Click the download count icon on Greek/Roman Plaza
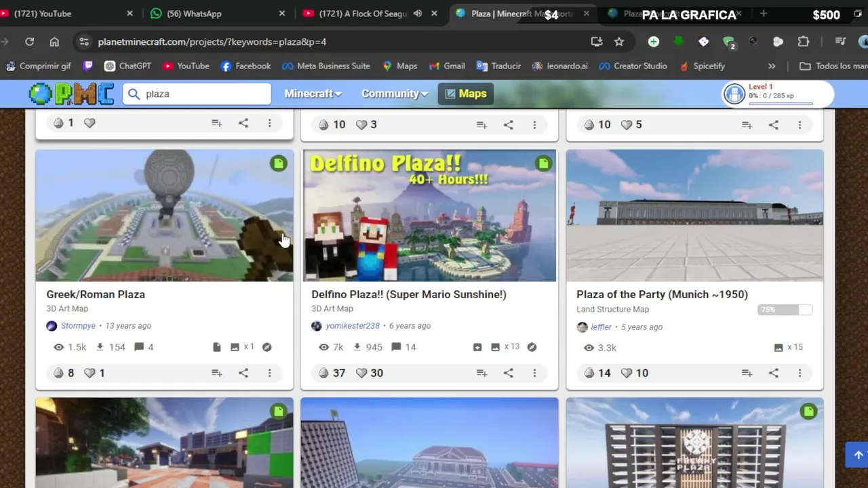Screen dimensions: 868x488 coord(100,347)
